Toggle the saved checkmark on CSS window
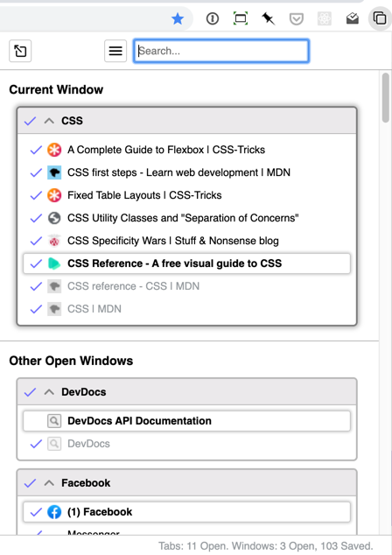392x555 pixels. point(30,121)
